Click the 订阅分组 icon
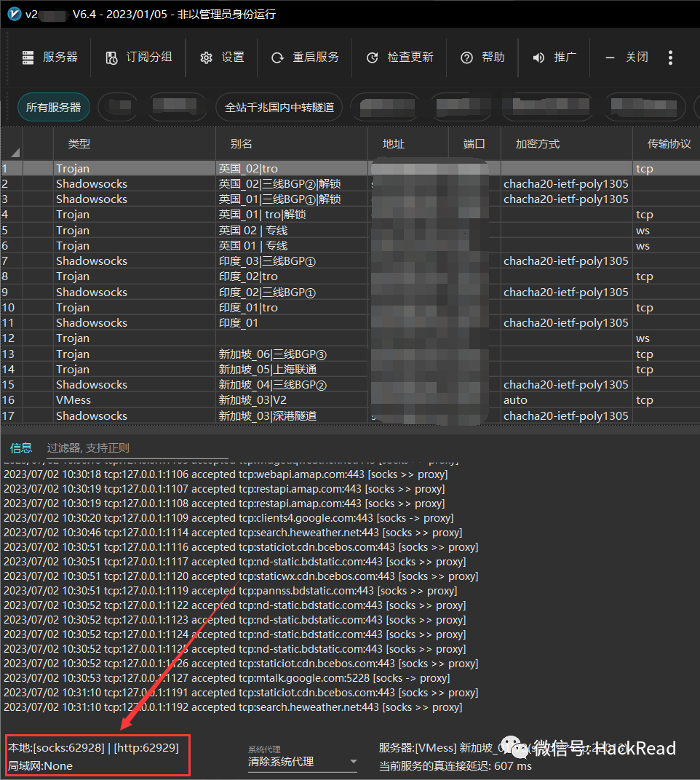Viewport: 700px width, 780px height. click(x=111, y=58)
